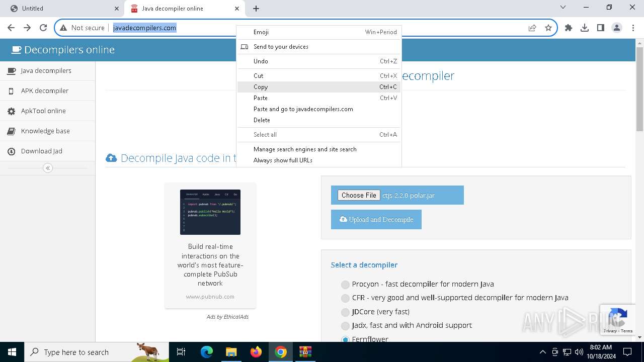Close the Java decompiler online tab
Viewport: 644px width, 362px height.
[237, 9]
